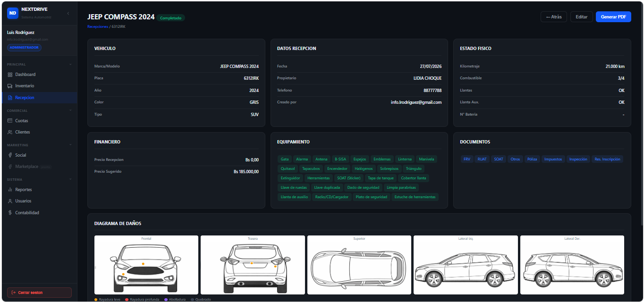Click the SOAT document tag
The height and width of the screenshot is (302, 644).
point(499,159)
